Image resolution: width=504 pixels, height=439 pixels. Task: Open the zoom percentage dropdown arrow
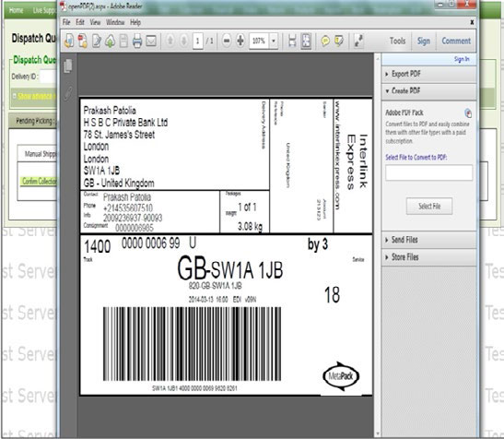pos(274,41)
